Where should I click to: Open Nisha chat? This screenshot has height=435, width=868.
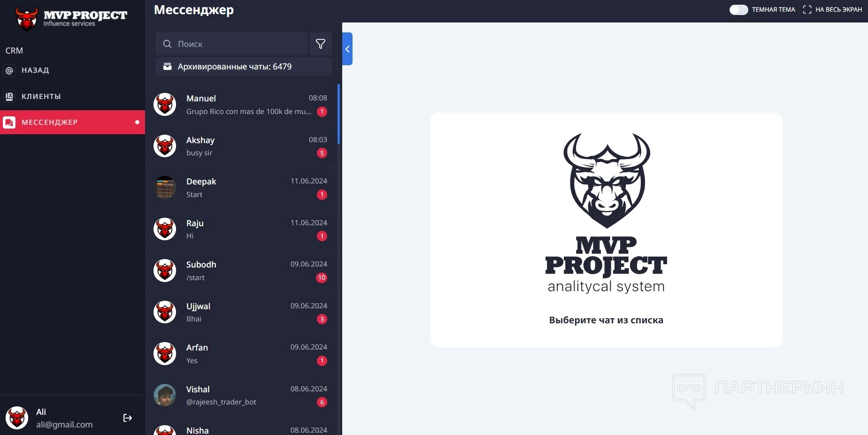pyautogui.click(x=241, y=426)
